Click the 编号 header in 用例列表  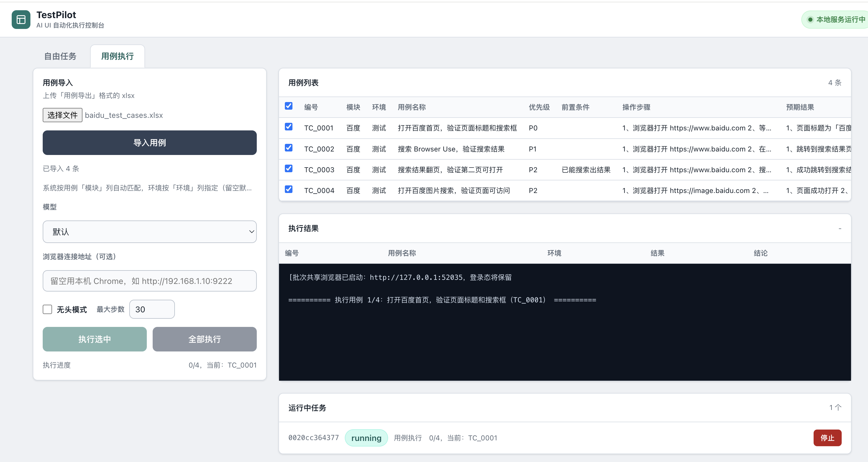pos(311,107)
